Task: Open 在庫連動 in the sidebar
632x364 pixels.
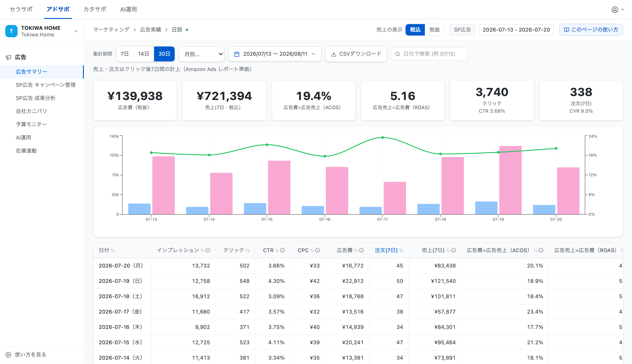Action: coord(41,150)
